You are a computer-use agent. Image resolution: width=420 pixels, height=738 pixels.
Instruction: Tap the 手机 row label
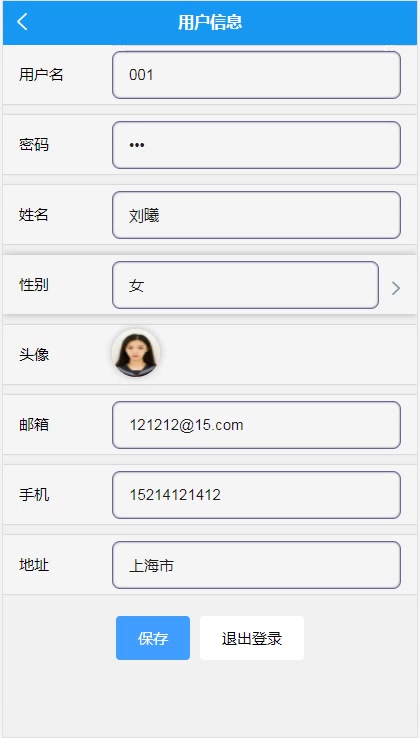[34, 495]
